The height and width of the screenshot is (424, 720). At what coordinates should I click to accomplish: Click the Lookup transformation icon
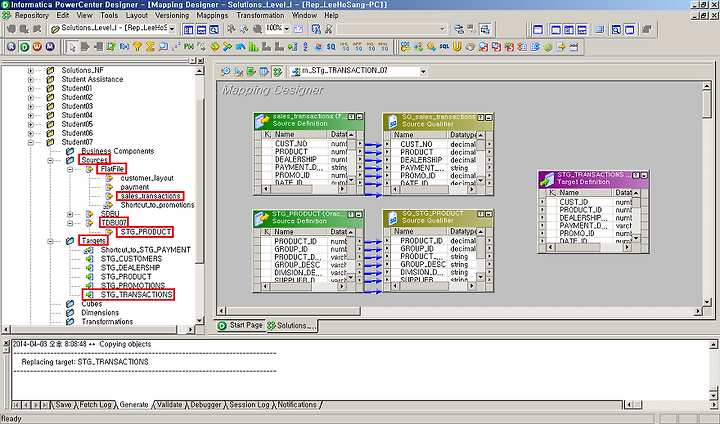(163, 46)
